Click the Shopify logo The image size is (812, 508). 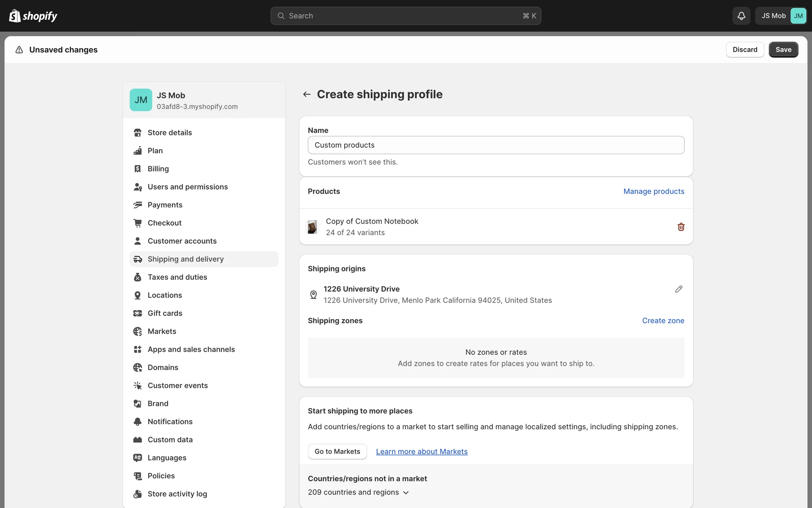coord(33,16)
